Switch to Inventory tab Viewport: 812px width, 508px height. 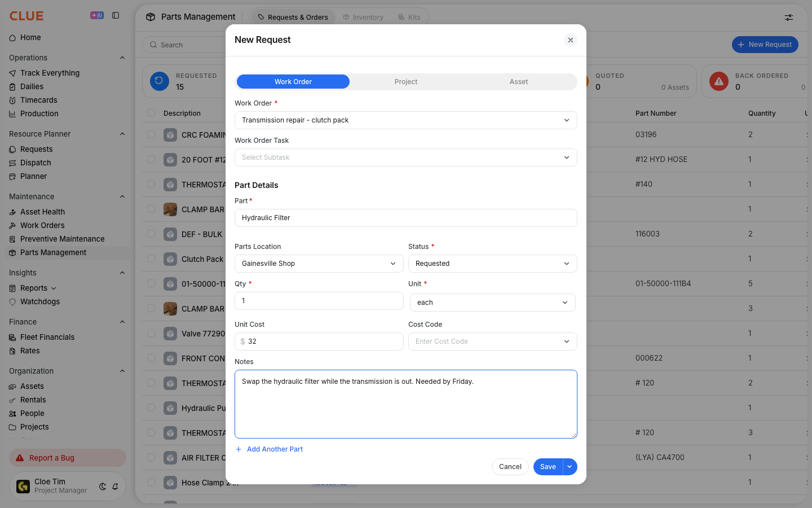tap(363, 17)
